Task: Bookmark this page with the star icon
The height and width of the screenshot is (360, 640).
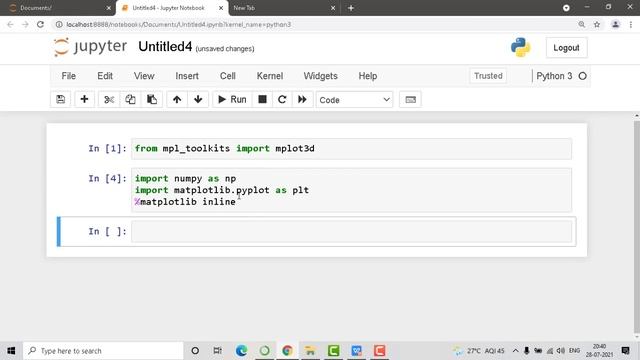Action: [597, 24]
